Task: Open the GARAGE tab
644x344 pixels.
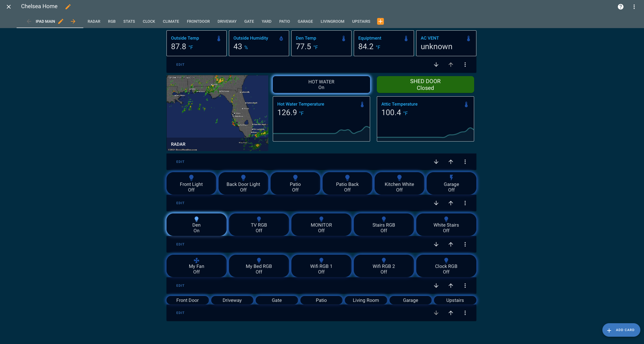Action: coord(305,21)
